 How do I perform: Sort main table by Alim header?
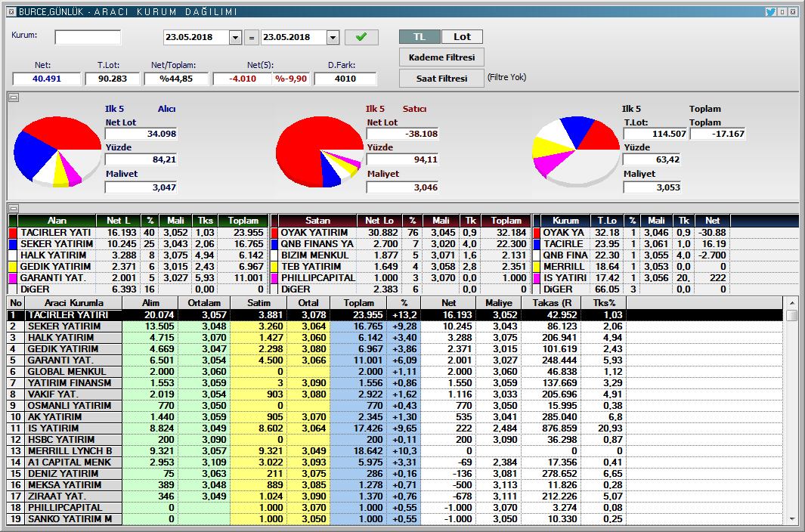click(150, 303)
